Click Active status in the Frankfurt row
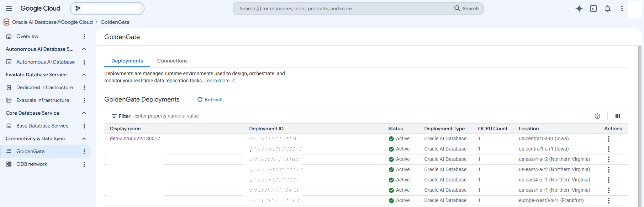The image size is (644, 207). coord(399,200)
